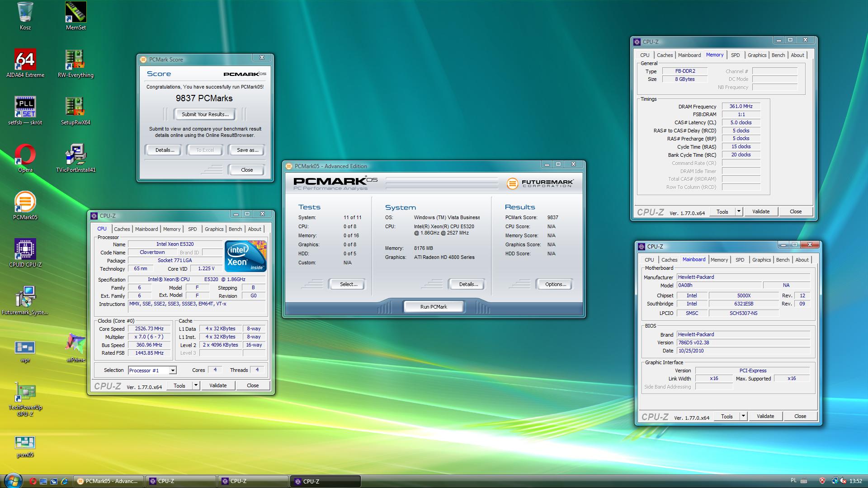Click Opera quick launch icon in taskbar
868x488 pixels.
click(33, 481)
